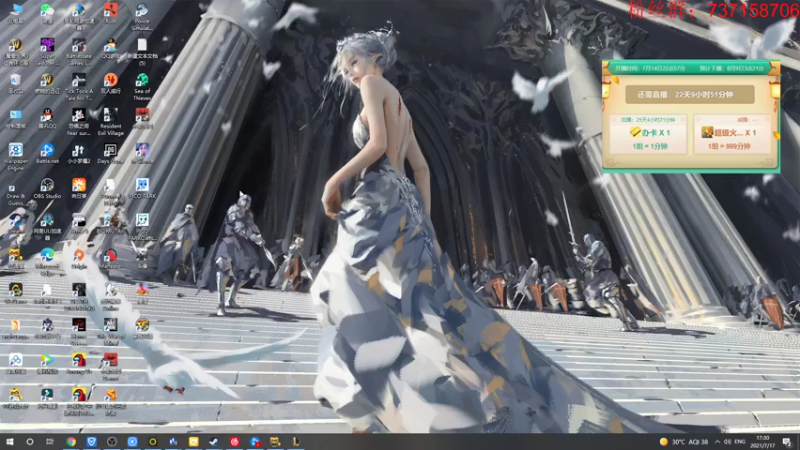Select the 办卡 X 1 gift card

[x=649, y=134]
